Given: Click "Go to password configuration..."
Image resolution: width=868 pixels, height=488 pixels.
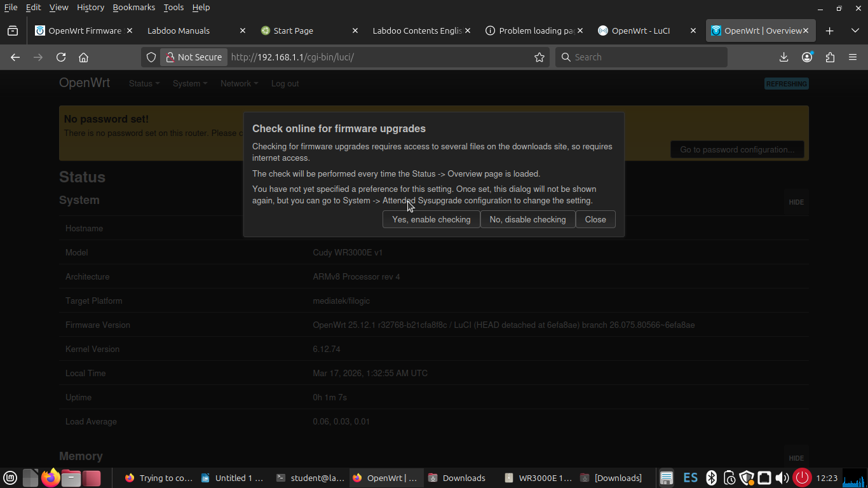Looking at the screenshot, I should [736, 149].
